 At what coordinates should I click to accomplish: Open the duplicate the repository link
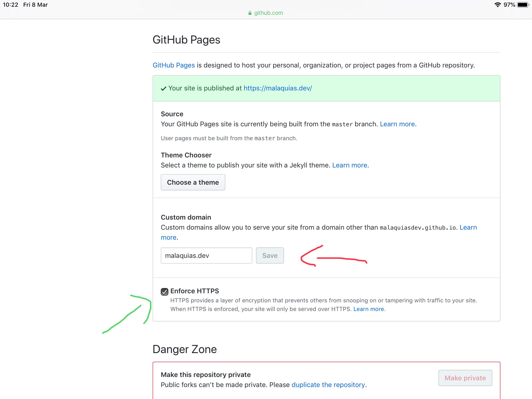pyautogui.click(x=328, y=385)
